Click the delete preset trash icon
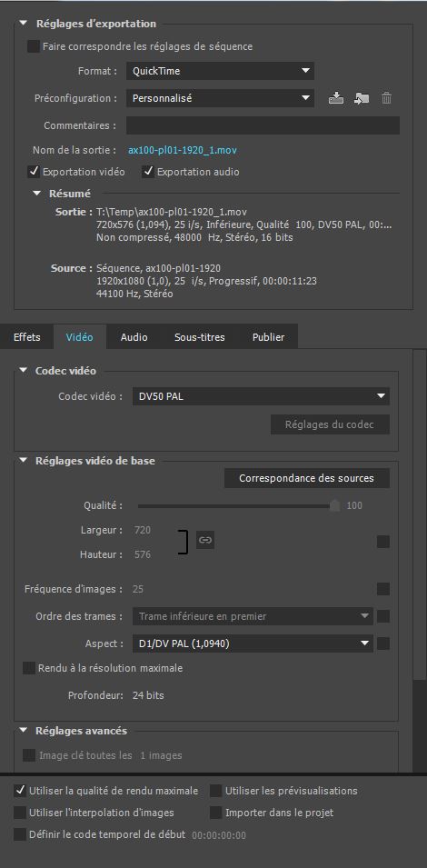 pos(387,98)
